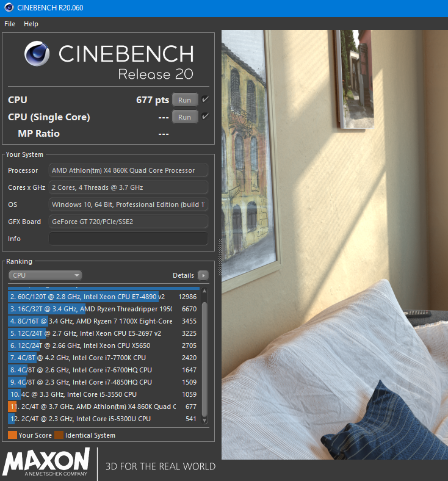Viewport: 448px width, 481px height.
Task: Open the Help menu
Action: tap(31, 24)
